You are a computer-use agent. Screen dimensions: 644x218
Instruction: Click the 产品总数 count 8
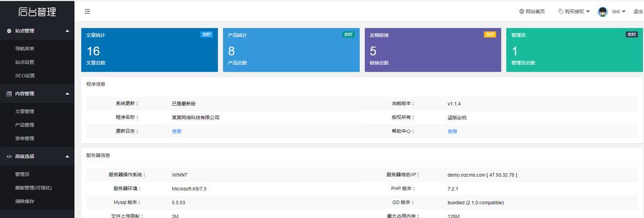[x=232, y=51]
